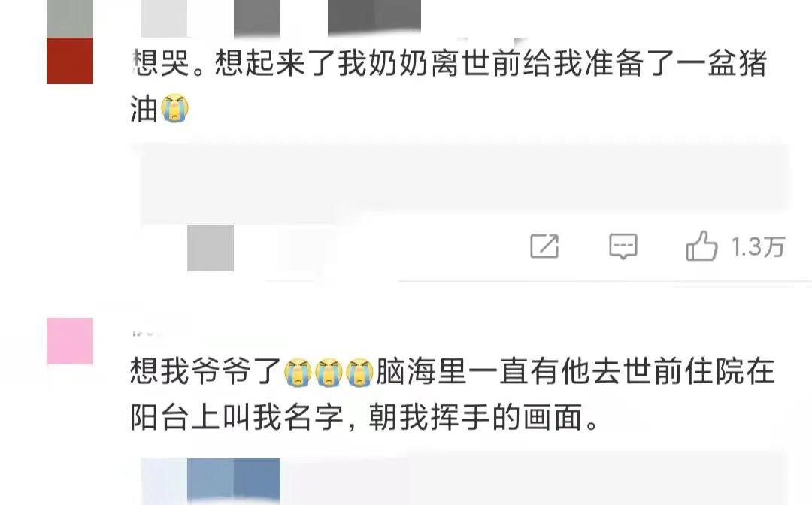Open replies via the speech-bubble comment icon

pyautogui.click(x=623, y=246)
